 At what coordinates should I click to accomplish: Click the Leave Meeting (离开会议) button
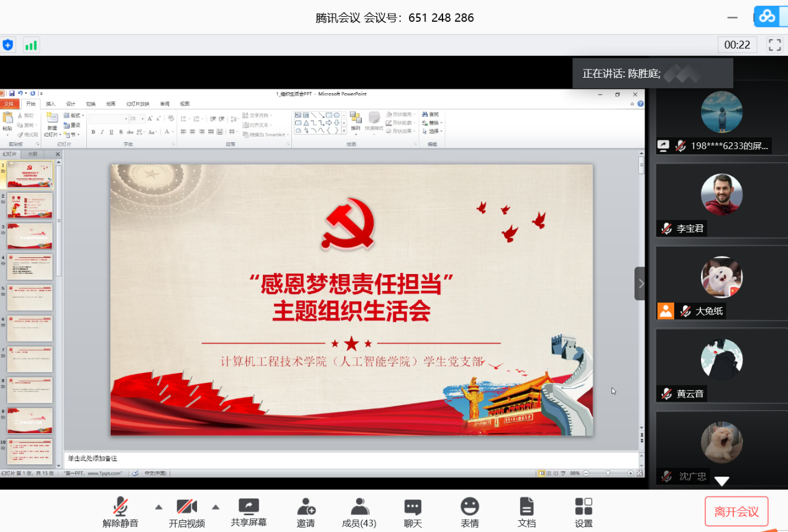736,511
